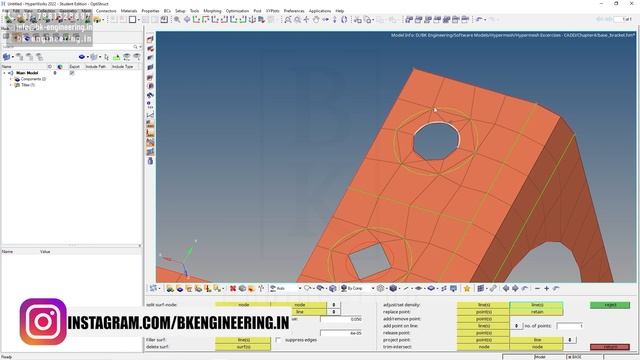Open the Tools menu

(195, 11)
